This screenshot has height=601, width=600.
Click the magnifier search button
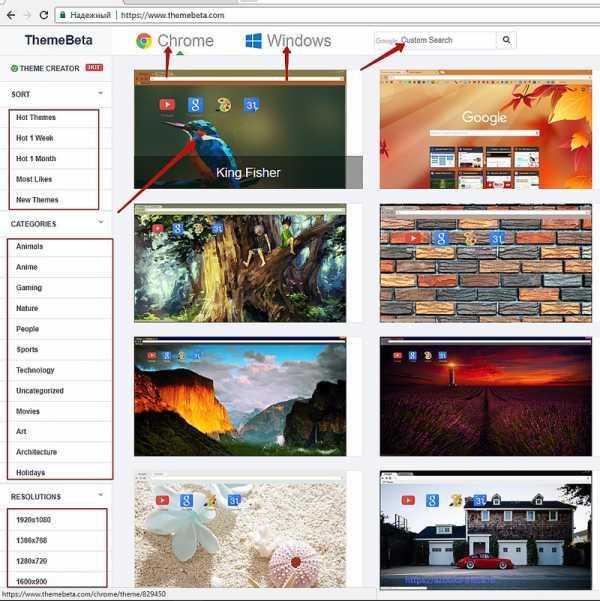click(x=506, y=40)
